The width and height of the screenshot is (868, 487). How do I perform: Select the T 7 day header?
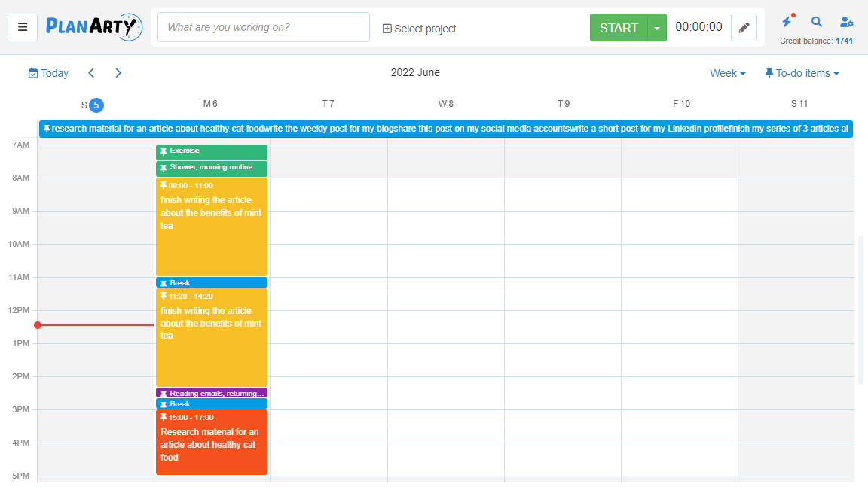(x=329, y=104)
